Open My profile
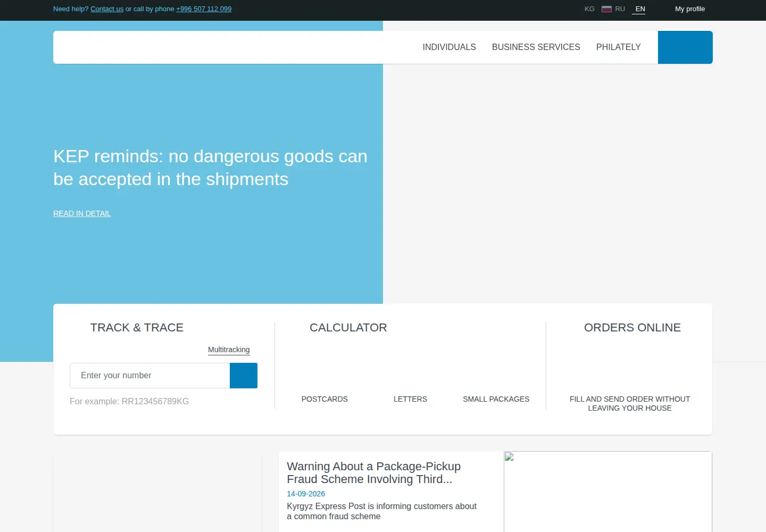This screenshot has width=766, height=532. tap(690, 9)
